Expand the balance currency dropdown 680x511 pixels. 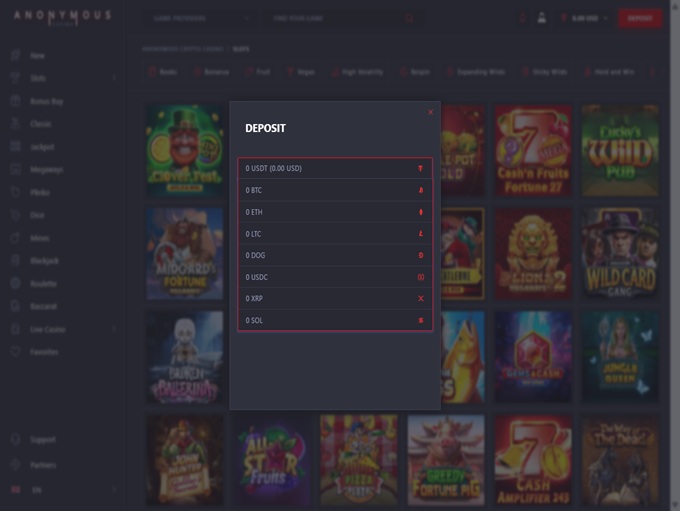tap(606, 18)
